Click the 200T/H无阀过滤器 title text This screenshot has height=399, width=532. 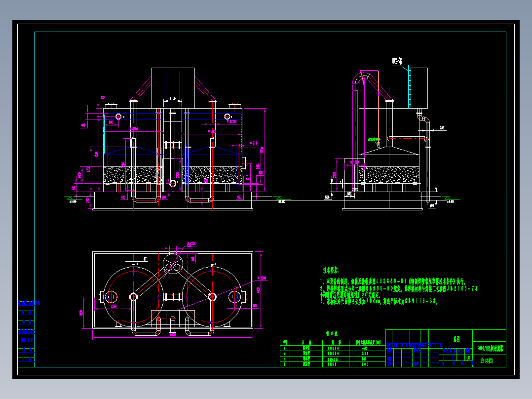(490, 349)
